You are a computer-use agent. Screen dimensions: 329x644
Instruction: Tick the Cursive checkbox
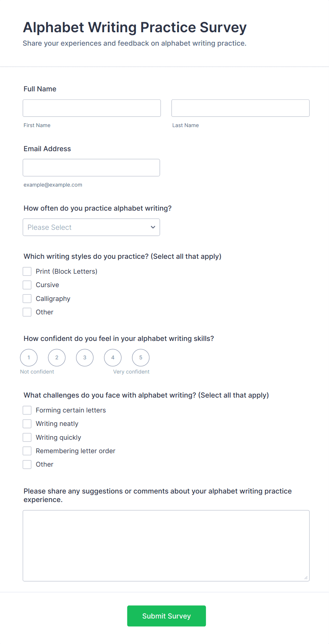[27, 285]
